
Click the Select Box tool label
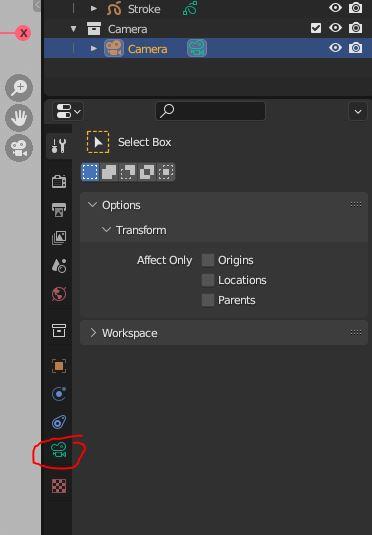point(144,142)
